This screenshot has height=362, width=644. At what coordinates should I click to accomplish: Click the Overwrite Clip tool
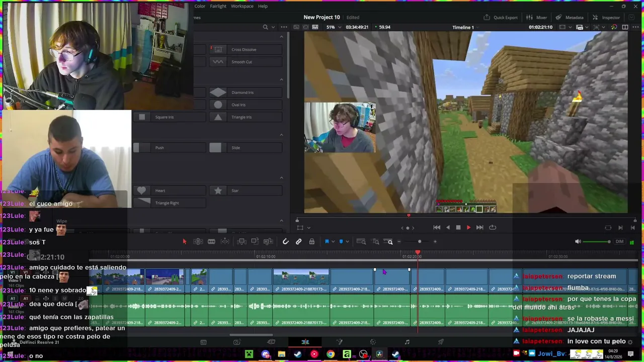click(255, 242)
